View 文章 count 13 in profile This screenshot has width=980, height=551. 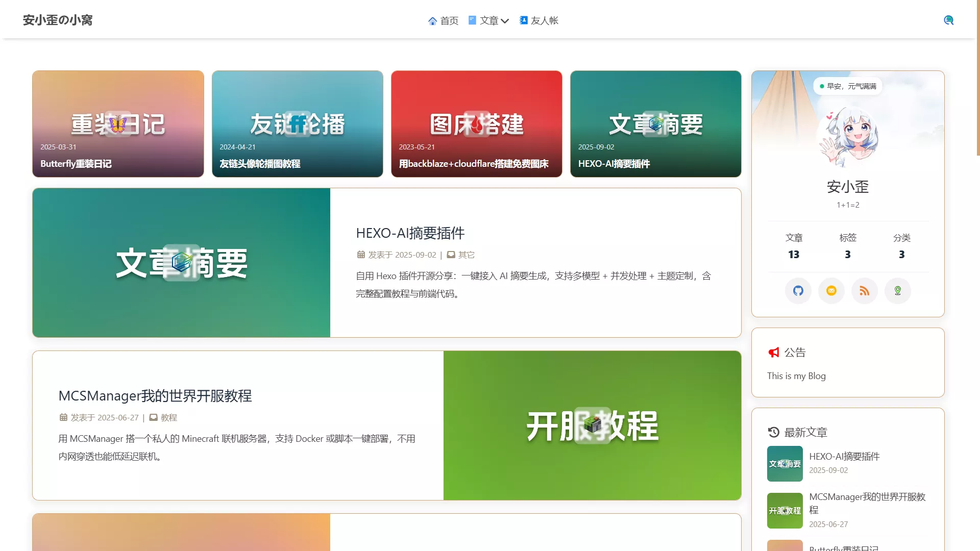click(x=794, y=246)
